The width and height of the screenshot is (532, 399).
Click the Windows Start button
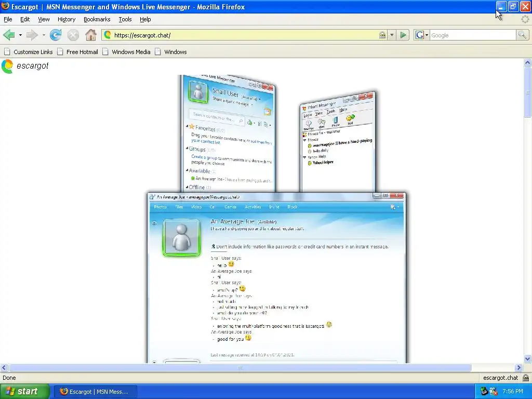click(x=24, y=391)
